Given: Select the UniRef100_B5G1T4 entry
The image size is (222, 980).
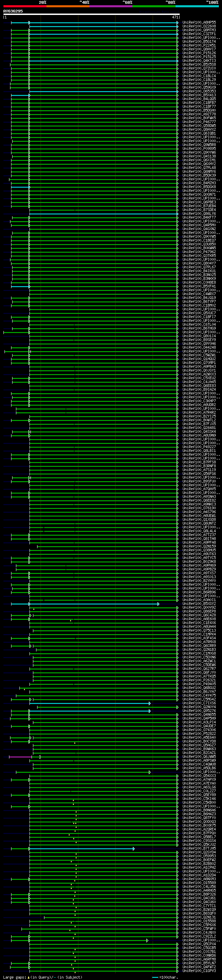Looking at the screenshot, I should point(199,41).
